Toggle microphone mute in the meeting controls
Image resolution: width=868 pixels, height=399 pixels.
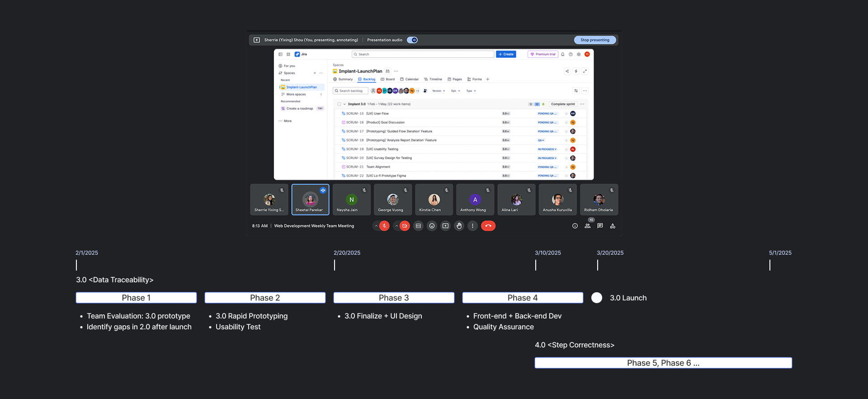384,226
